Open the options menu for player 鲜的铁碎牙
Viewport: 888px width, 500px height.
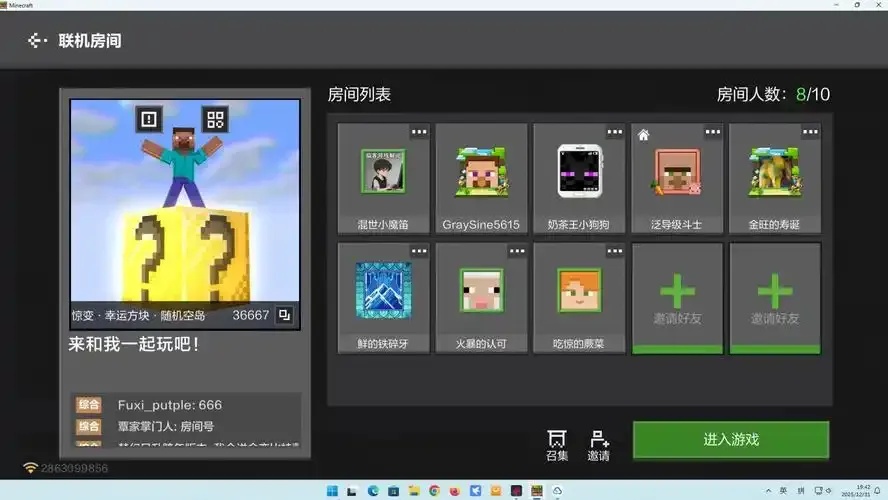(419, 251)
